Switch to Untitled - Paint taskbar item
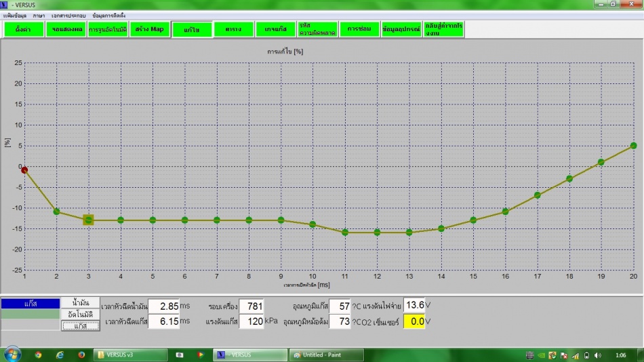The height and width of the screenshot is (362, 644). [327, 355]
